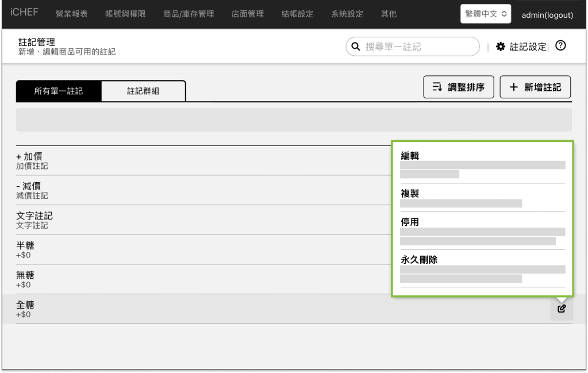Click the 調整排序 button
The image size is (588, 373).
pos(458,87)
